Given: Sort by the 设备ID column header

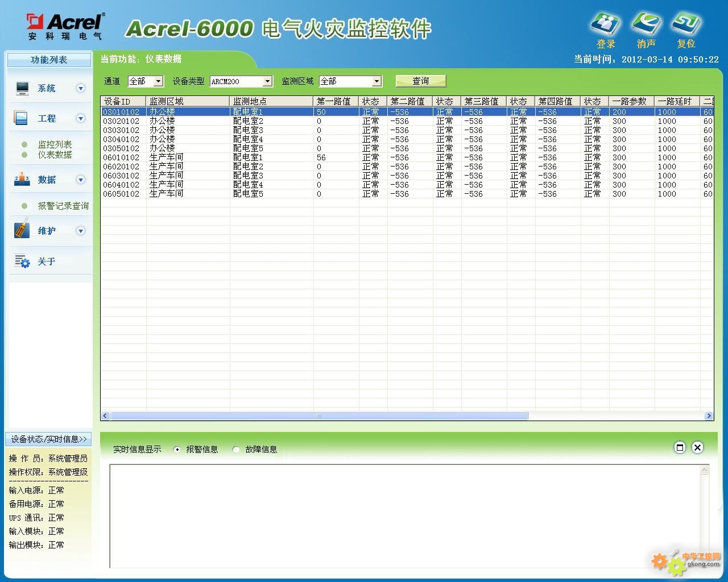Looking at the screenshot, I should (x=123, y=101).
